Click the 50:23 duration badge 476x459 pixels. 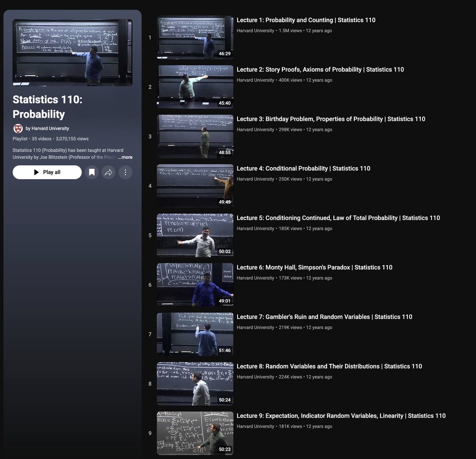(225, 449)
